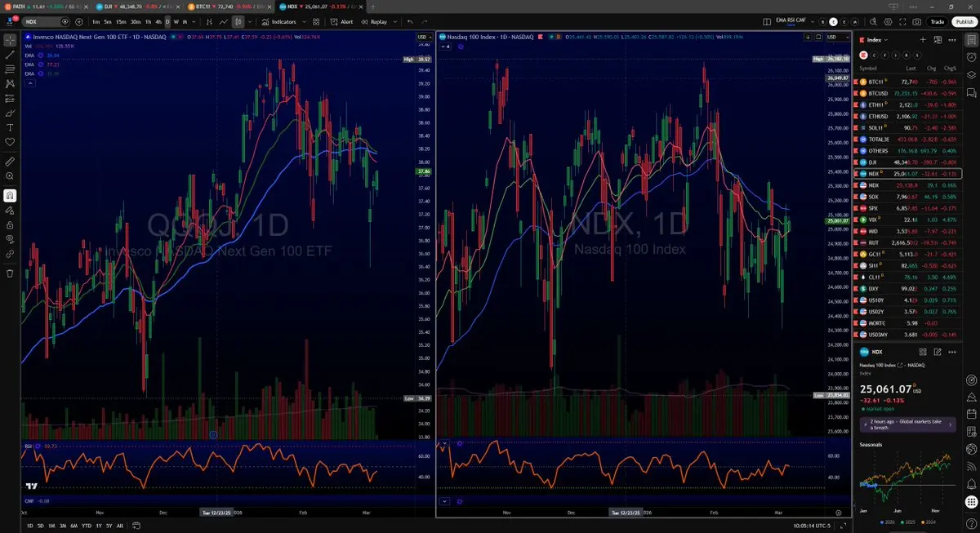Open the indicator templates grid icon

click(316, 21)
